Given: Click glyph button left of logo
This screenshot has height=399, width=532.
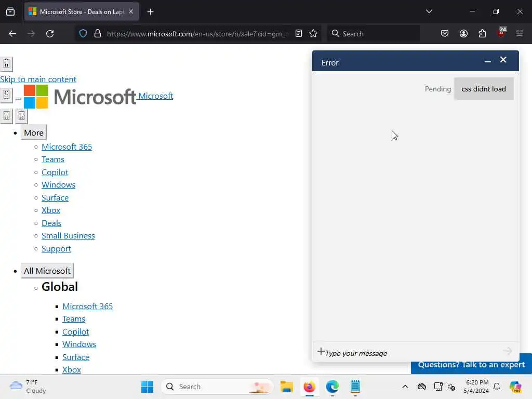Looking at the screenshot, I should (x=6, y=95).
